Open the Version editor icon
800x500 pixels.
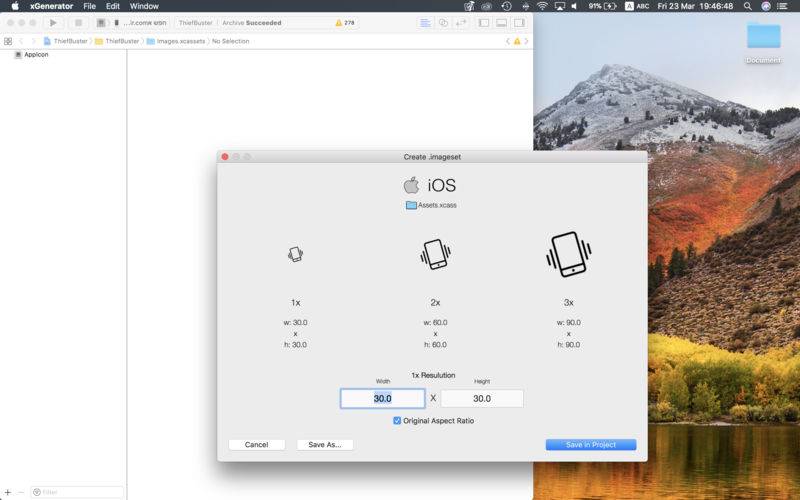(x=461, y=22)
